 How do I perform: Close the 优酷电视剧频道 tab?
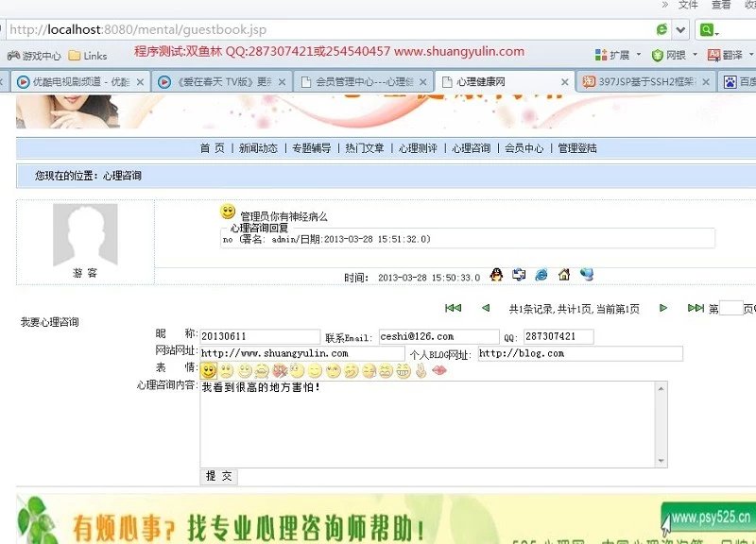pos(140,82)
